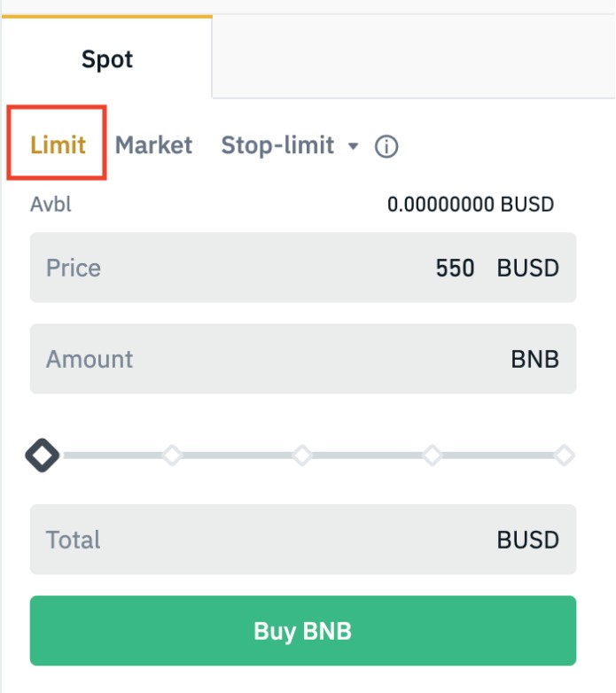The image size is (616, 693).
Task: Click the 550 price value
Action: pos(455,268)
